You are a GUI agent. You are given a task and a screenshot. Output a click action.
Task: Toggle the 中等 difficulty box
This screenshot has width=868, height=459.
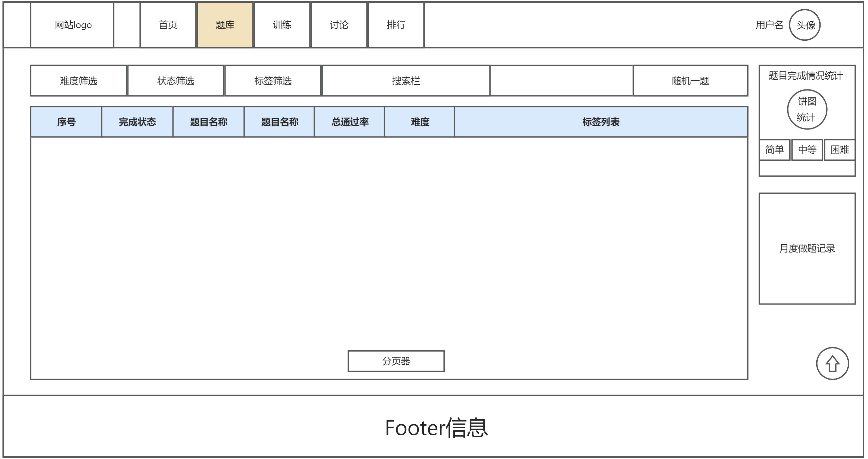point(807,150)
